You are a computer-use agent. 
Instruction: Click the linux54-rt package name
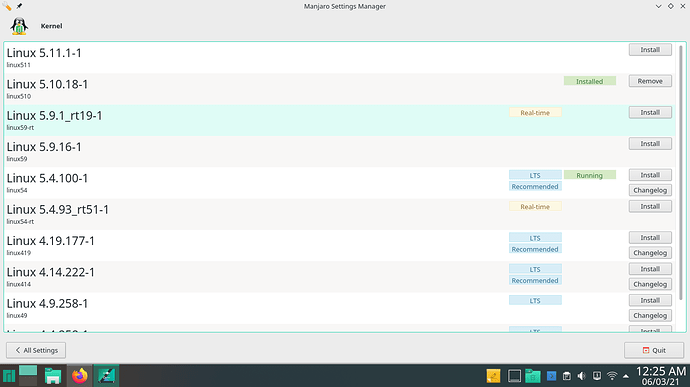(x=20, y=221)
